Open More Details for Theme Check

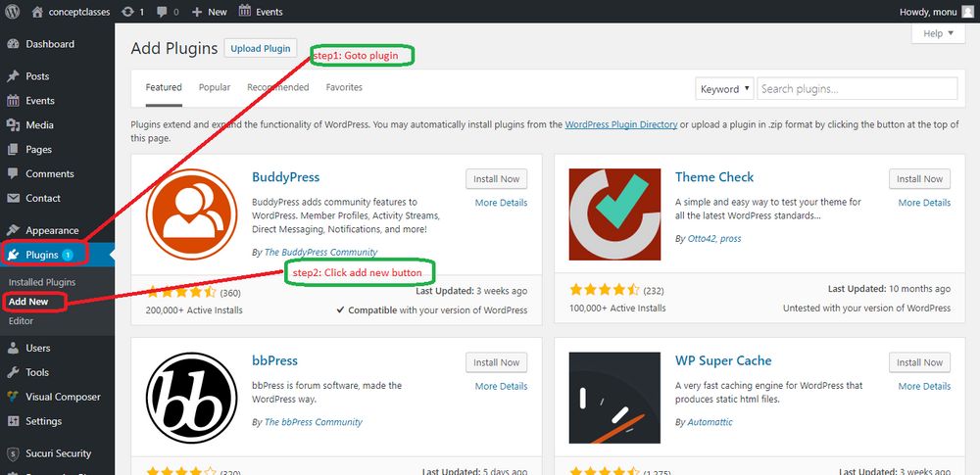(924, 203)
